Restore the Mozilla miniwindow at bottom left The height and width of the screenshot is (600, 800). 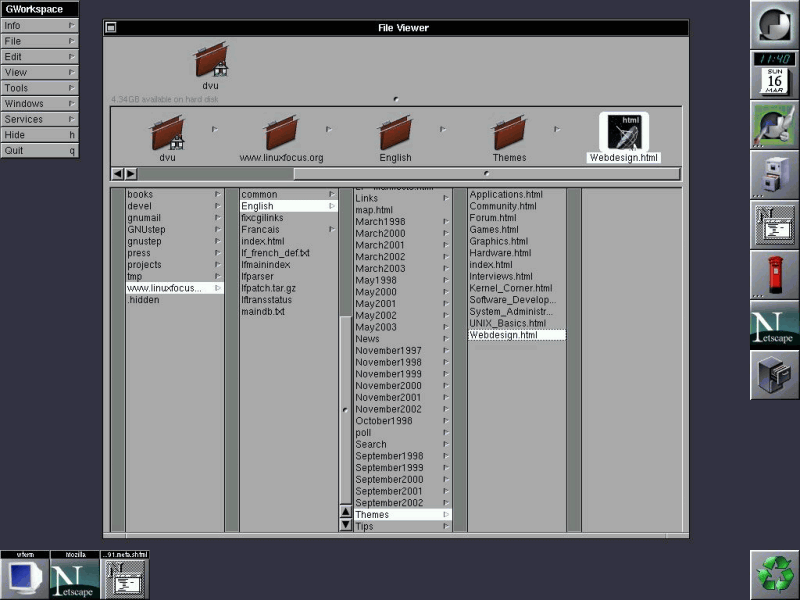tap(74, 577)
